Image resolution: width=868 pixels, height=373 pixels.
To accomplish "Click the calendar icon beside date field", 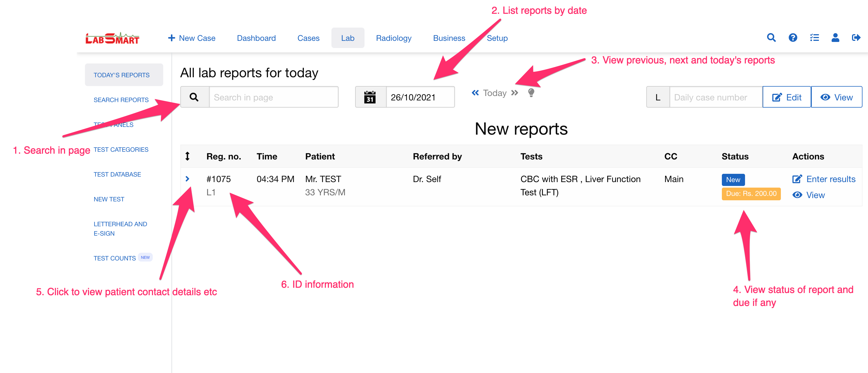I will click(370, 97).
